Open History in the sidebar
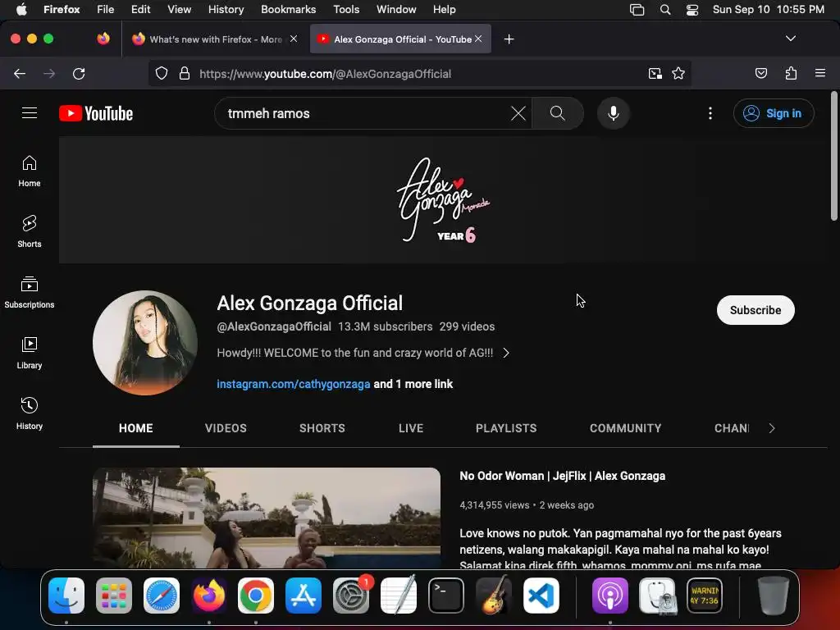This screenshot has height=630, width=840. tap(30, 414)
